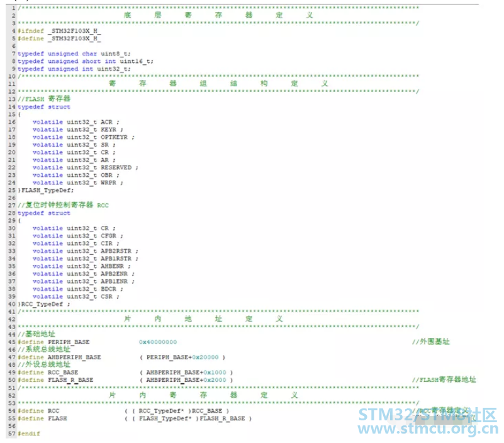Viewport: 504px width, 443px height.
Task: Place cursor on the APB2RSTR member line
Action: coord(85,251)
